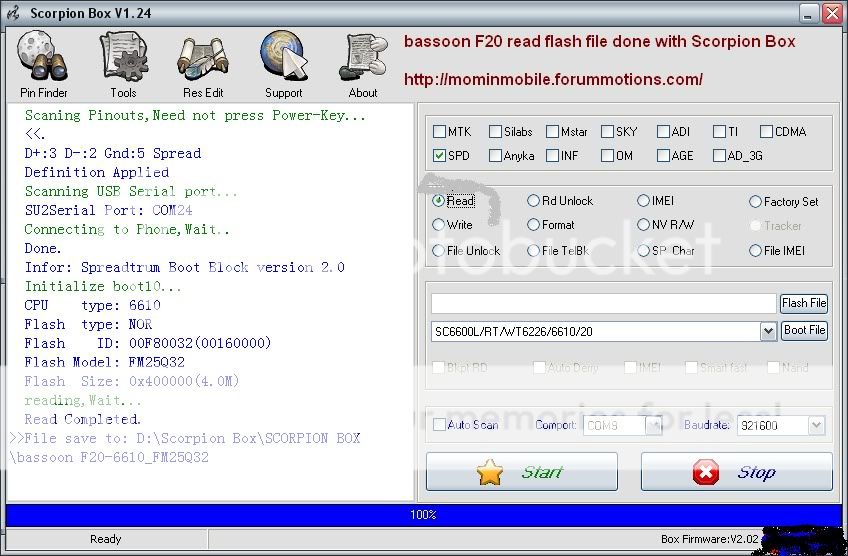Enable the ADI checkbox

(663, 131)
